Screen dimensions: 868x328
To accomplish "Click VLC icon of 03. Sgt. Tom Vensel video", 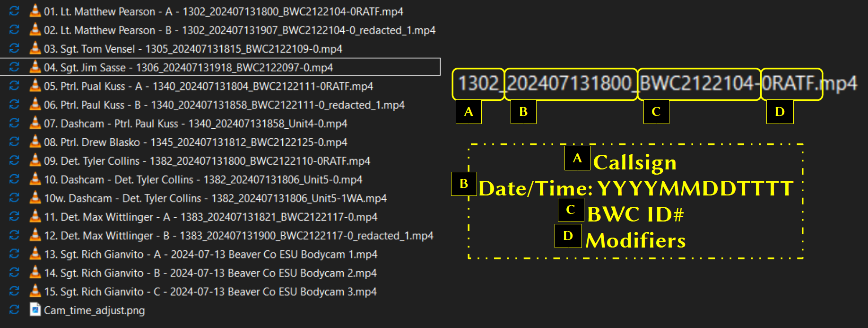I will [35, 48].
